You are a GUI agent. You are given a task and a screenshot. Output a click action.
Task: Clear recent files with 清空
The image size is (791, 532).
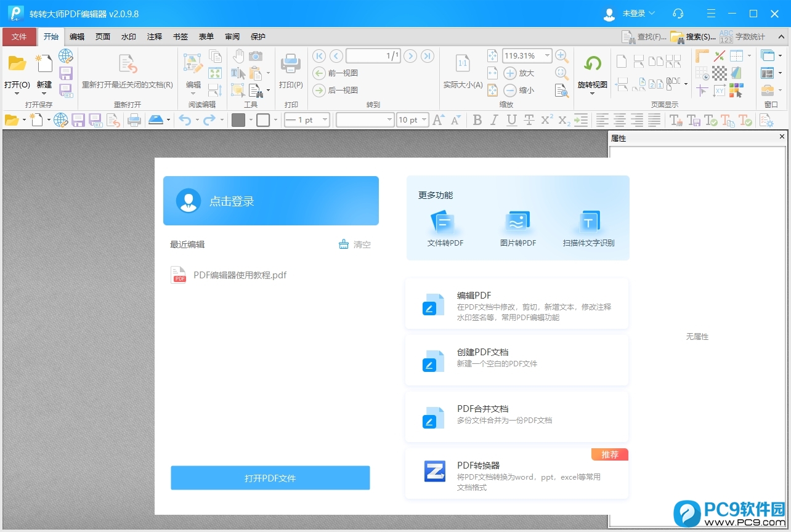click(355, 244)
